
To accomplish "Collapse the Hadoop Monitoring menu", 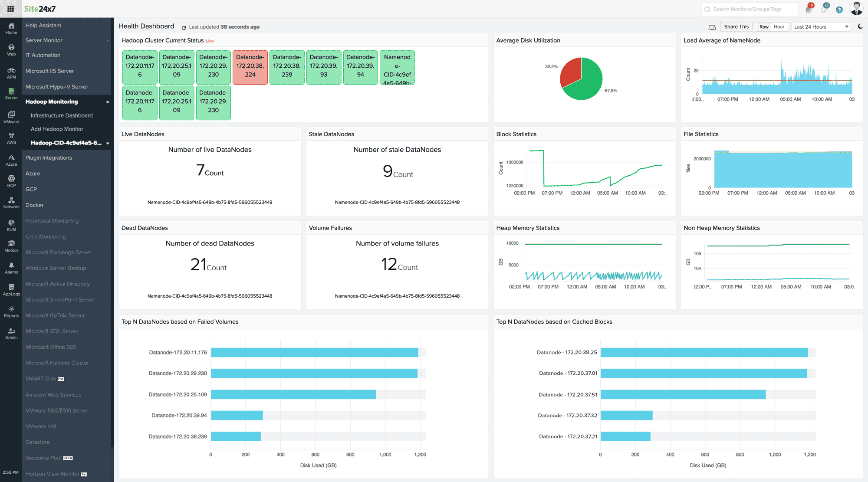I will (x=108, y=102).
